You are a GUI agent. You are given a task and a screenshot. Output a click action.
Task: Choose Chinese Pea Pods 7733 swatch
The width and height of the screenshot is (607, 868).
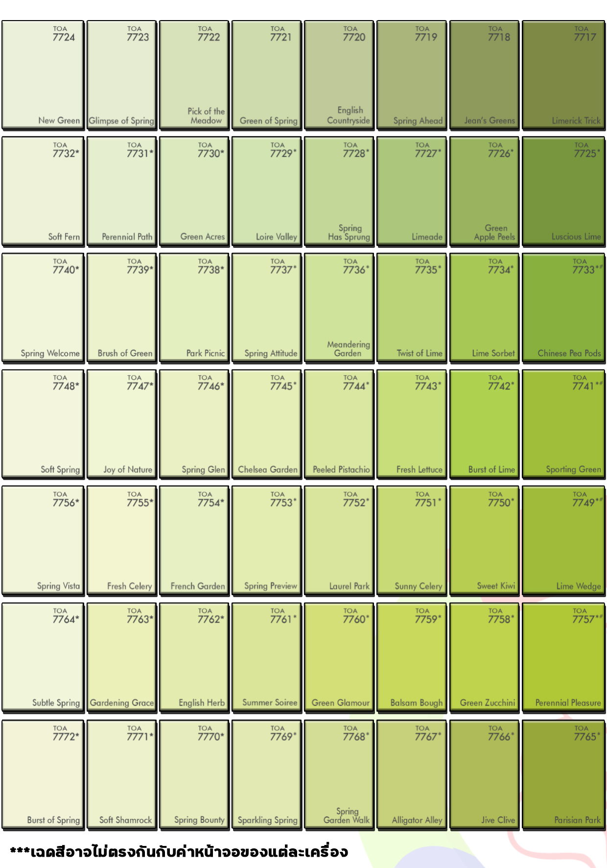pyautogui.click(x=563, y=308)
